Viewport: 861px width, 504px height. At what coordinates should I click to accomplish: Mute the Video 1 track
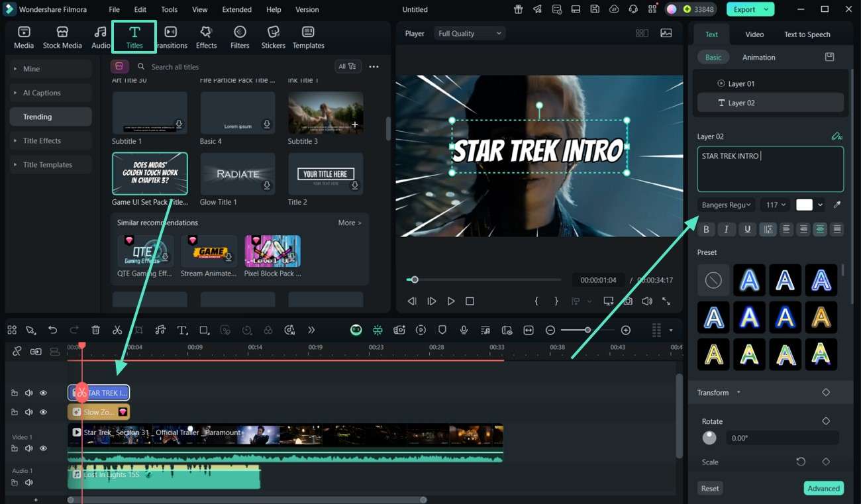(28, 448)
